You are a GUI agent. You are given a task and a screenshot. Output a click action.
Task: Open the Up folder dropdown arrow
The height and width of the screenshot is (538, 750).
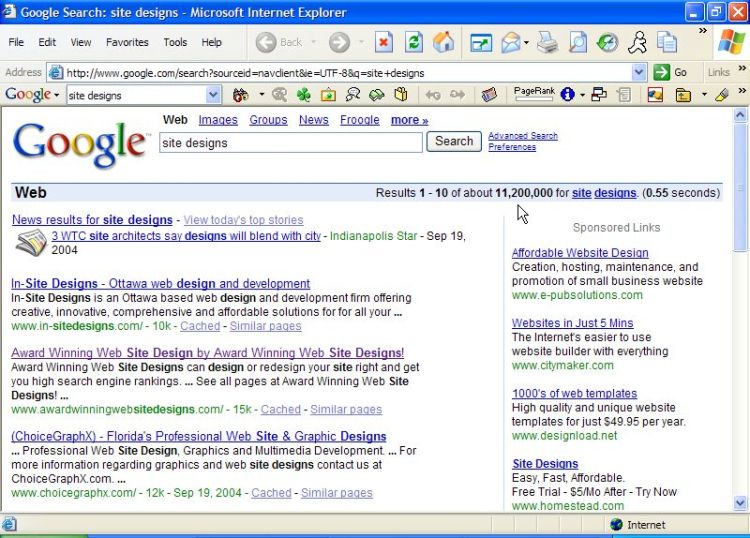point(704,95)
